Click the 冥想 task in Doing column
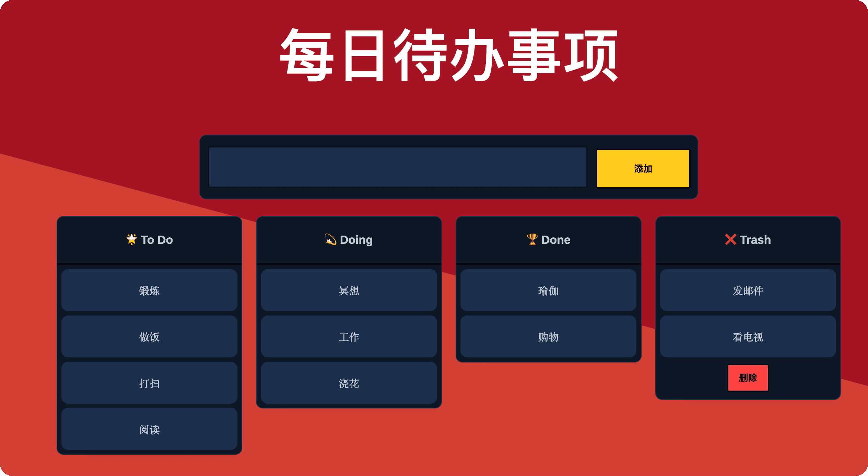868x476 pixels. pos(347,290)
